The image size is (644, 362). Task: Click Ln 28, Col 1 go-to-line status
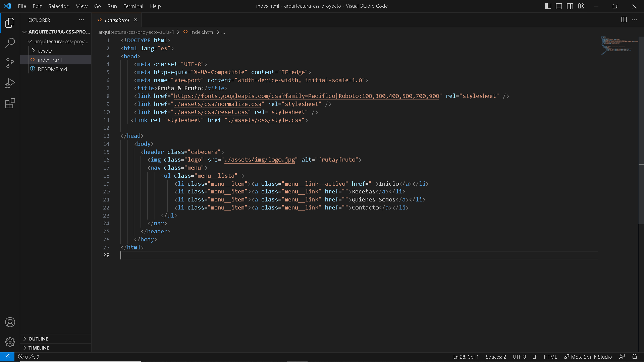[466, 357]
